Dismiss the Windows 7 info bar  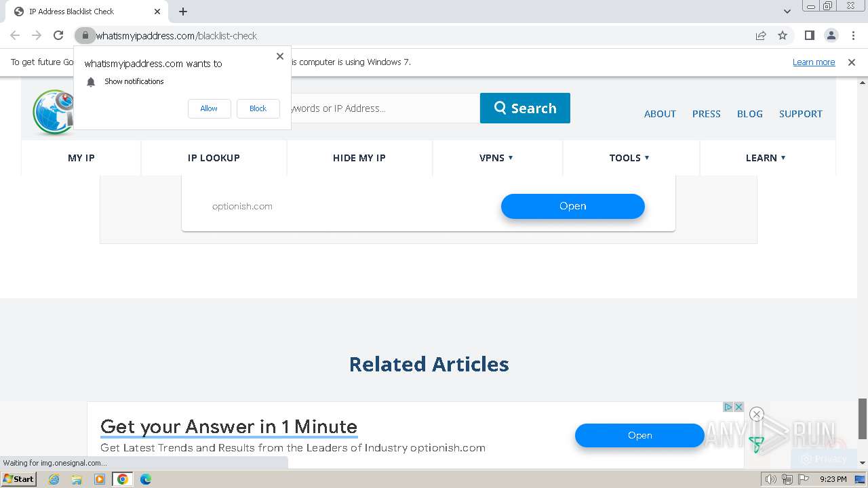point(852,62)
